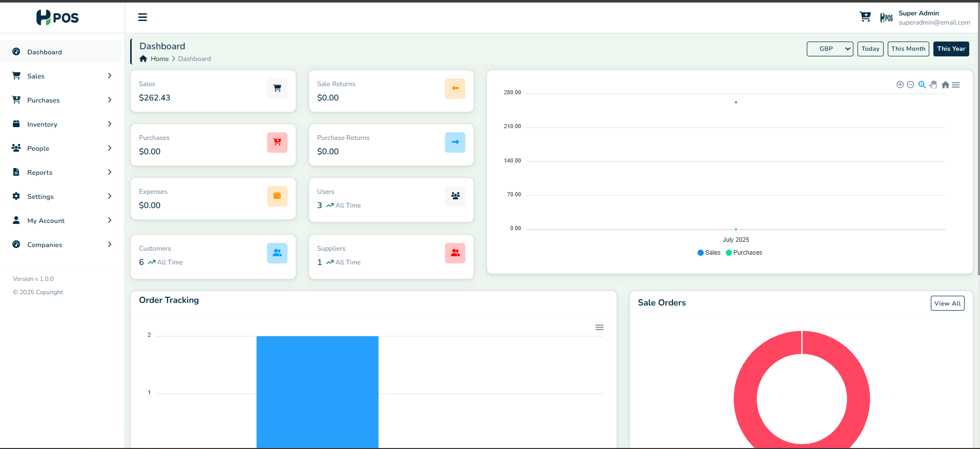Image resolution: width=980 pixels, height=449 pixels.
Task: Expand the Reports sidebar menu
Action: (62, 172)
